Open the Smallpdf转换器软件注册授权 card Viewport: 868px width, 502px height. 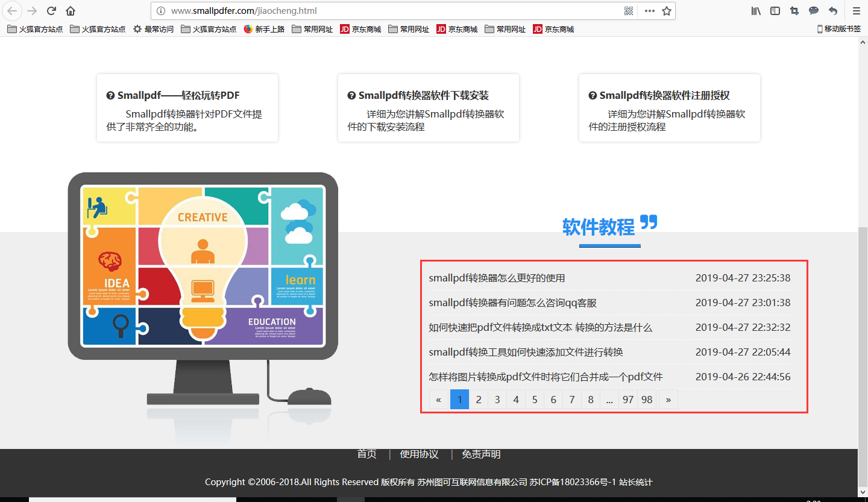[x=670, y=108]
